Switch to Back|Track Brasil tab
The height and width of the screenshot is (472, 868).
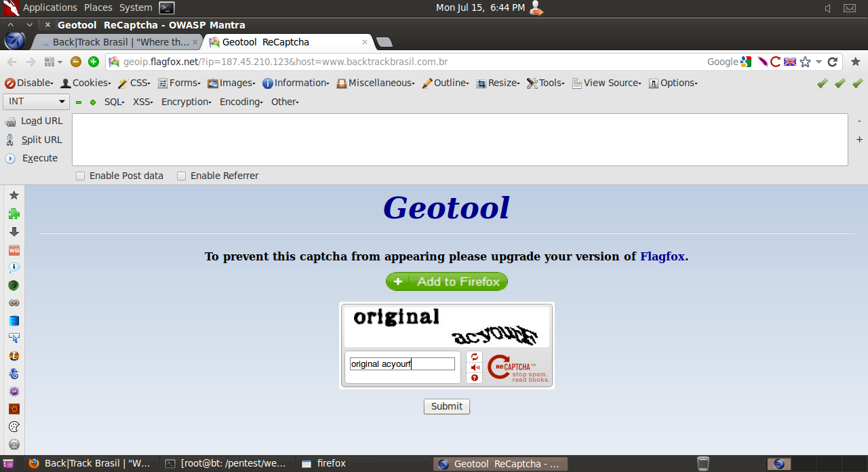coord(117,42)
